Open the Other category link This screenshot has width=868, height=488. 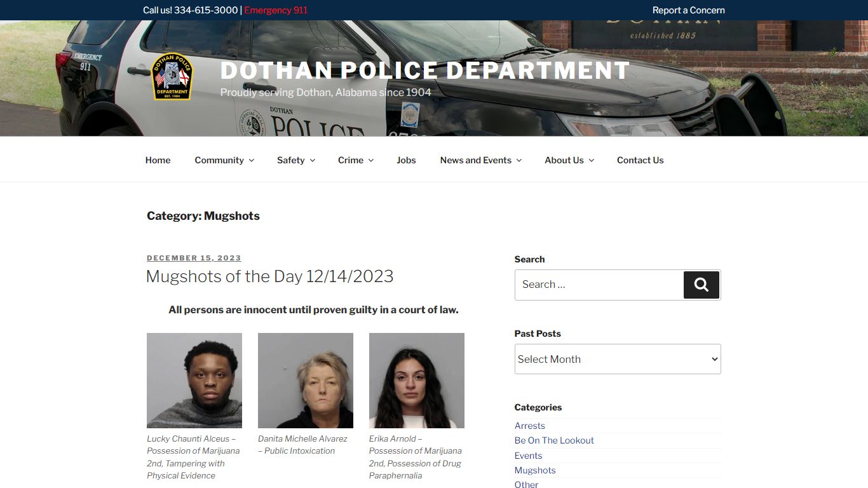[x=526, y=484]
